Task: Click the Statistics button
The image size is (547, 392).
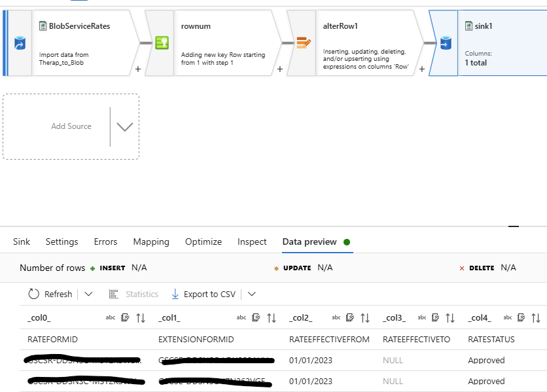Action: [133, 294]
